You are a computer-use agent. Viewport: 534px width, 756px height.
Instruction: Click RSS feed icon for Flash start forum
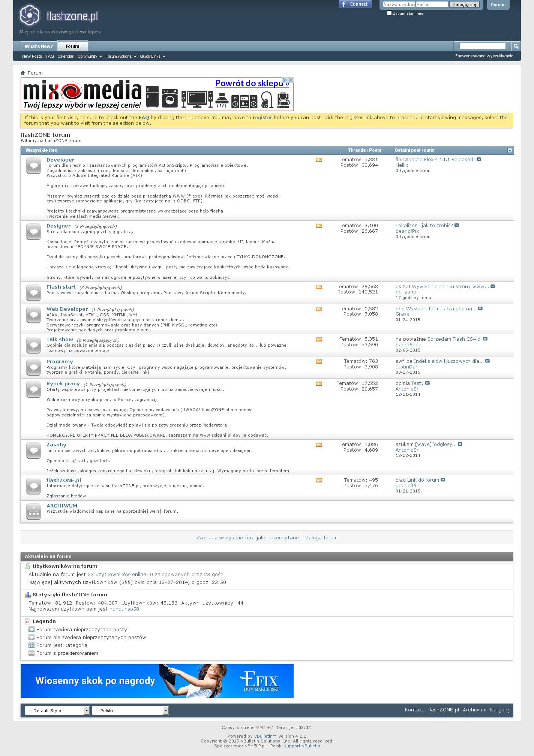(319, 287)
